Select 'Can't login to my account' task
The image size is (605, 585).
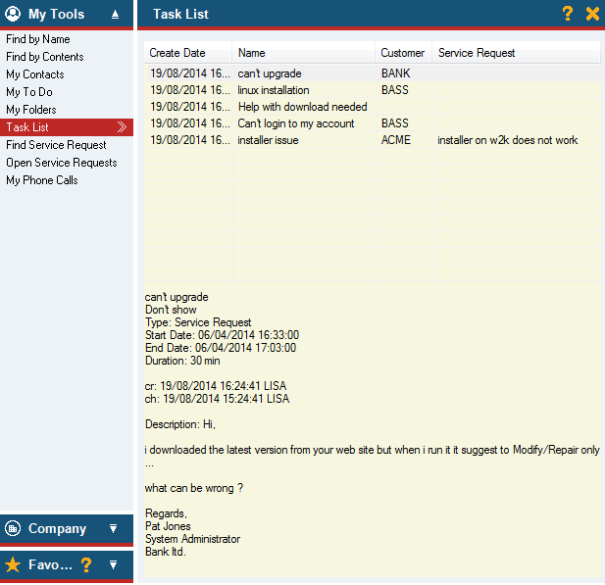[372, 123]
